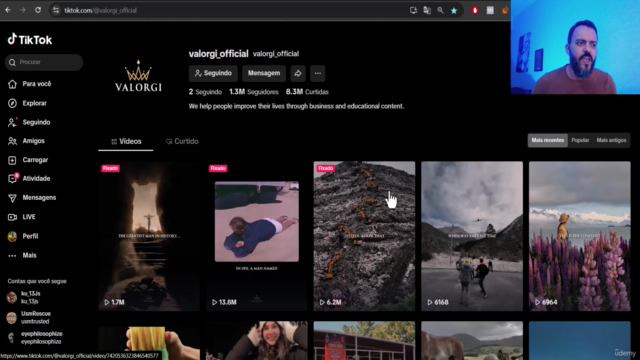The image size is (640, 360).
Task: Click the translate icon in address bar
Action: tap(427, 11)
